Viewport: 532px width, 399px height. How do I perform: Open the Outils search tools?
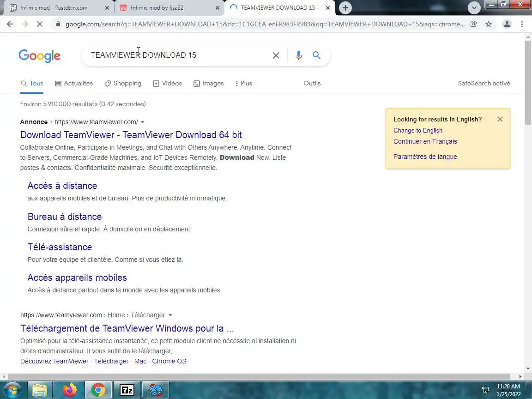click(x=312, y=84)
